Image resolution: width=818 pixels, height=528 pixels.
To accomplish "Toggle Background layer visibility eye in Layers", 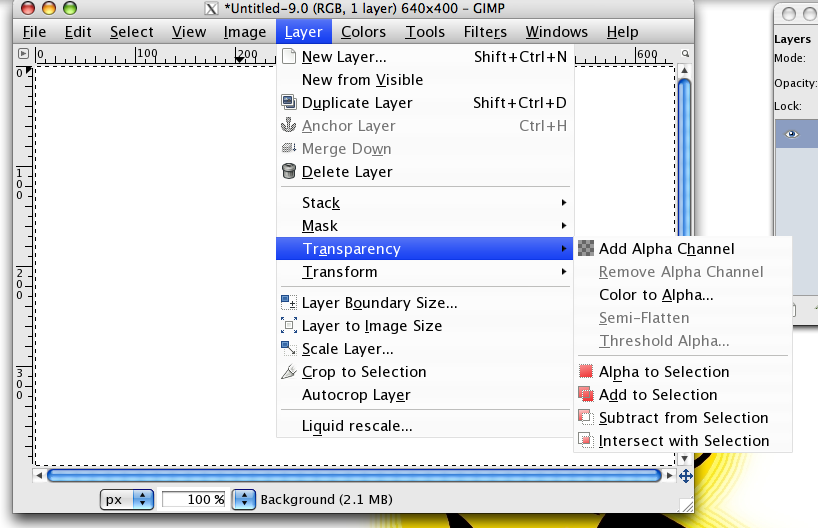I will [x=791, y=135].
